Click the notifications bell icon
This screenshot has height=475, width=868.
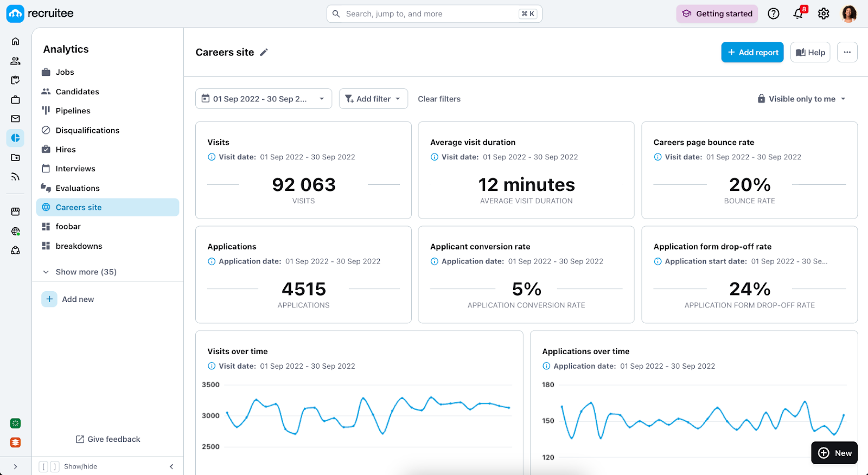coord(798,14)
